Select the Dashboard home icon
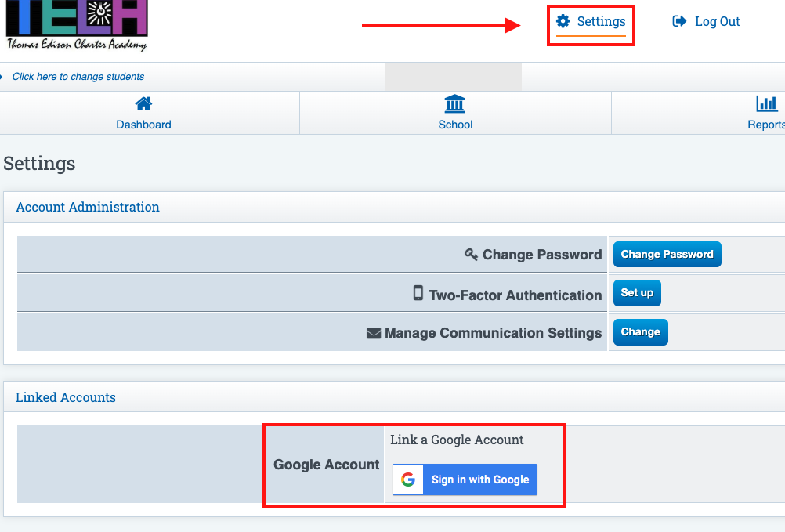Viewport: 785px width, 532px height. (143, 103)
